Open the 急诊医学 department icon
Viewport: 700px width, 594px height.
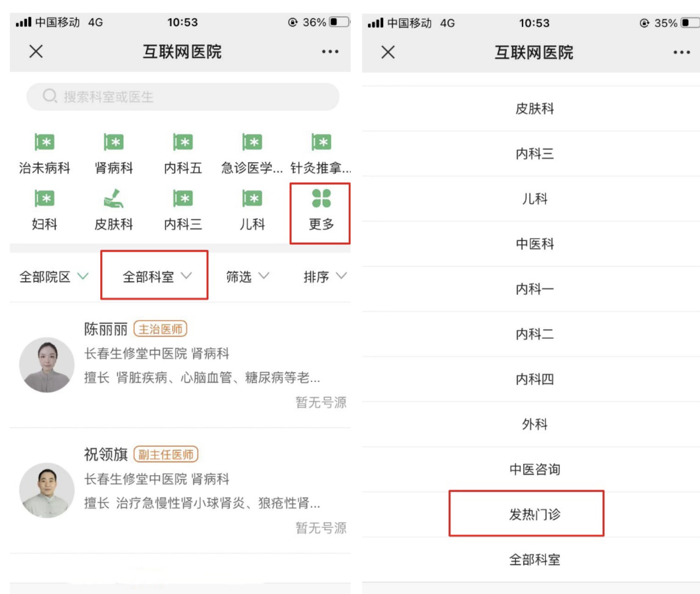pyautogui.click(x=252, y=142)
